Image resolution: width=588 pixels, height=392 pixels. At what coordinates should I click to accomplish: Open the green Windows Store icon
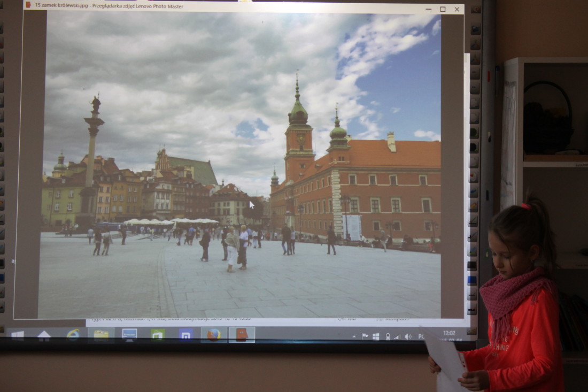pyautogui.click(x=158, y=335)
